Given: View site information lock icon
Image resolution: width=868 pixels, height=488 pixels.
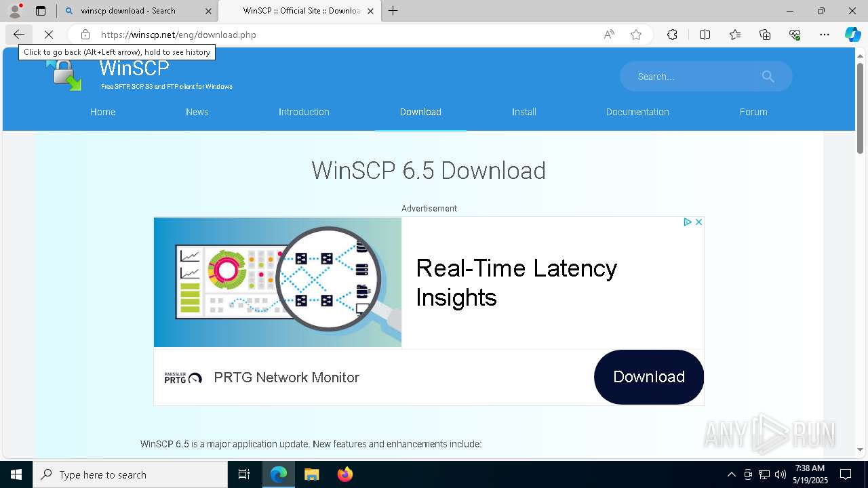Looking at the screenshot, I should [x=85, y=35].
